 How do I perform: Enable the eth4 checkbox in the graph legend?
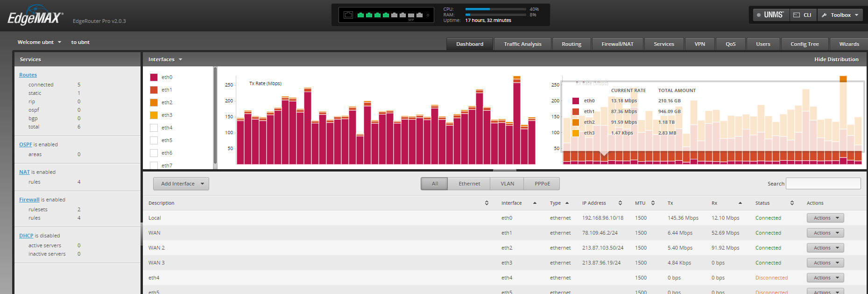coord(154,128)
